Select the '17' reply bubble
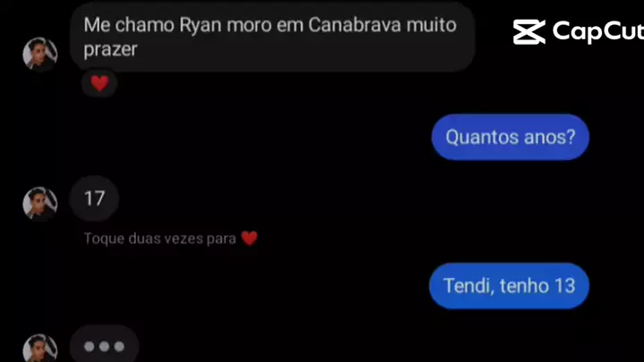Viewport: 644px width, 362px height. [x=95, y=198]
